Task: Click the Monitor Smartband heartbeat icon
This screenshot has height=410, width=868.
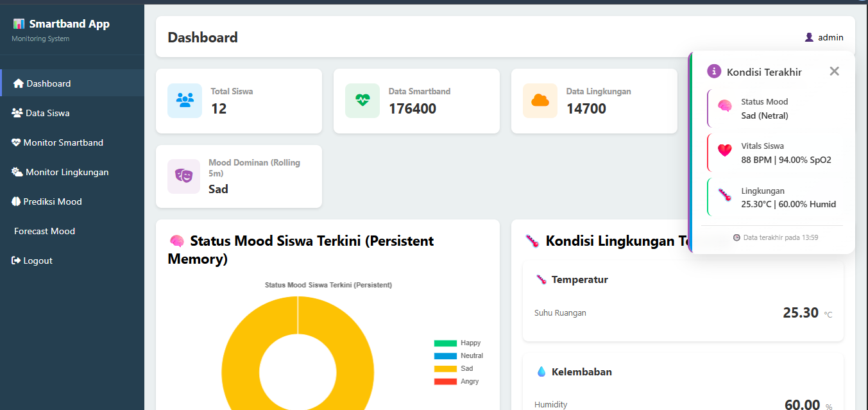Action: [x=16, y=142]
